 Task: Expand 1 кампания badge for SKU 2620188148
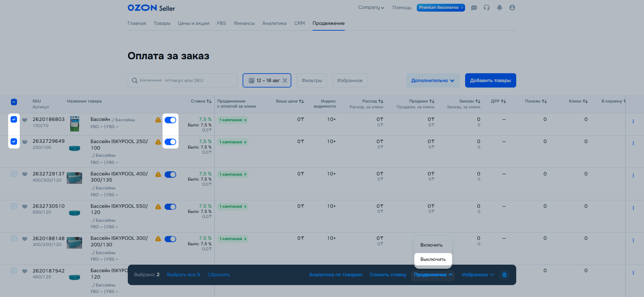pos(233,239)
